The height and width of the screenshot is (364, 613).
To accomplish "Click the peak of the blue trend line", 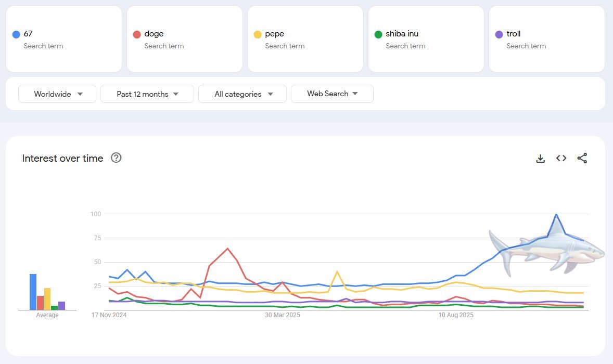I will click(556, 214).
